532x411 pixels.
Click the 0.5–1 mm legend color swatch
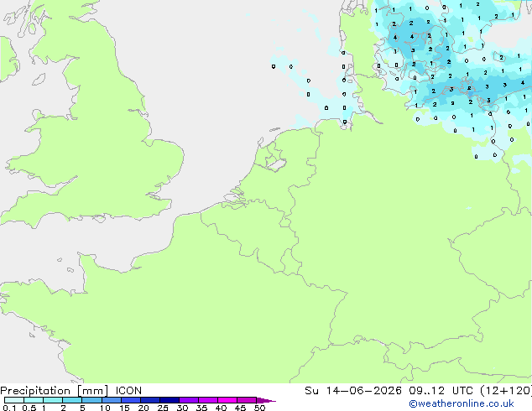[x=34, y=400]
